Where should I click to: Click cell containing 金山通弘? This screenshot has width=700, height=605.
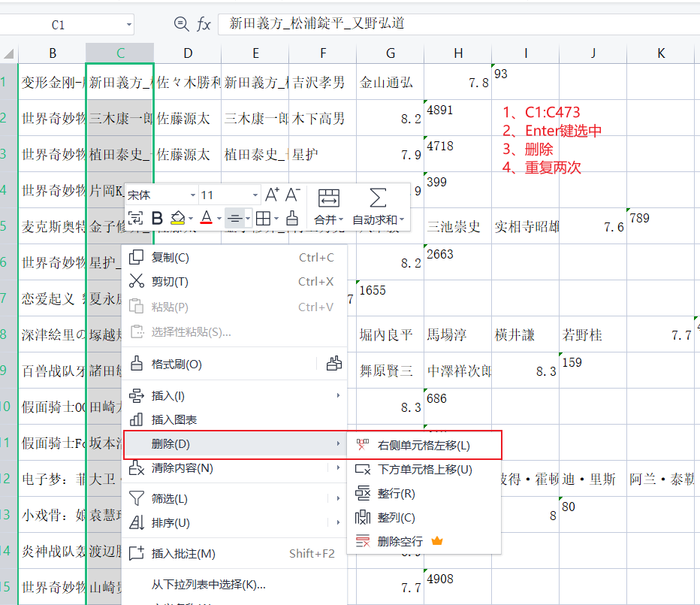point(390,82)
